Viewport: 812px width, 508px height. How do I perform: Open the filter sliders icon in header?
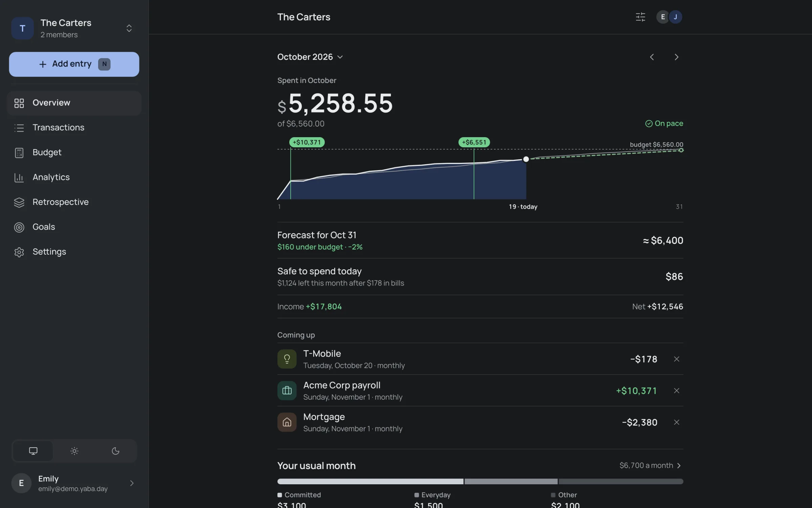pyautogui.click(x=640, y=17)
